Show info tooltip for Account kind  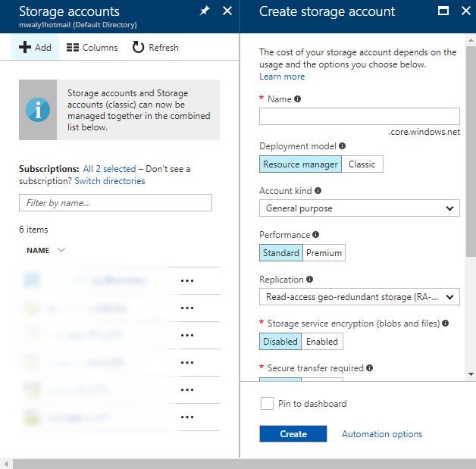[318, 190]
